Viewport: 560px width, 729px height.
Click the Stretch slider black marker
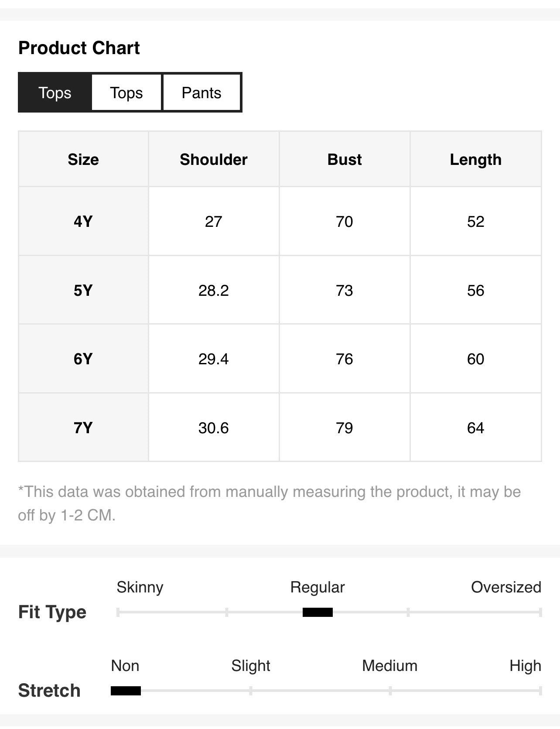[126, 691]
